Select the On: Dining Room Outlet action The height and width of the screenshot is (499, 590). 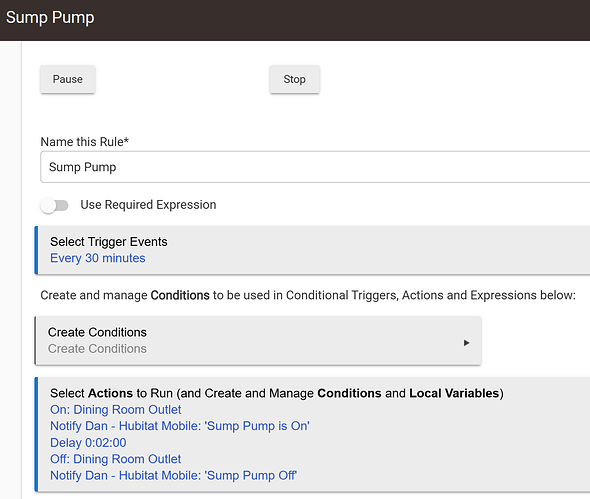(116, 409)
